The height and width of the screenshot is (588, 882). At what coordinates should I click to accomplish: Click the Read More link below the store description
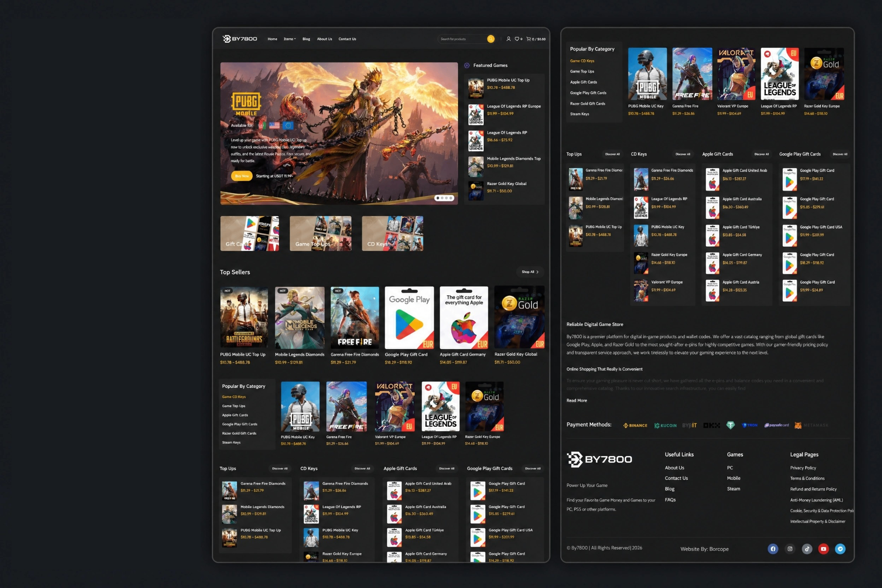(577, 401)
